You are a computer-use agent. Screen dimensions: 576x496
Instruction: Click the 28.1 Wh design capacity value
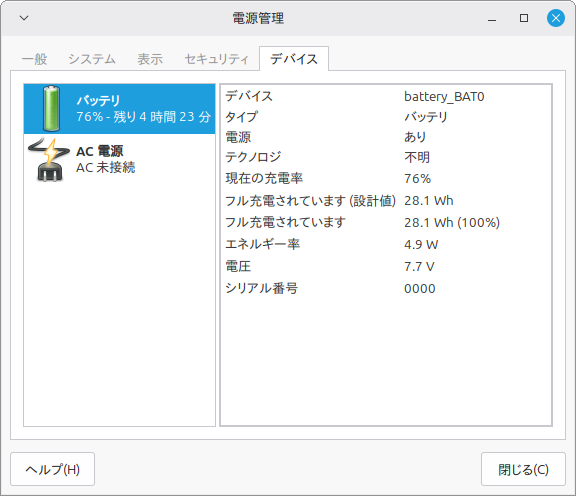point(429,201)
